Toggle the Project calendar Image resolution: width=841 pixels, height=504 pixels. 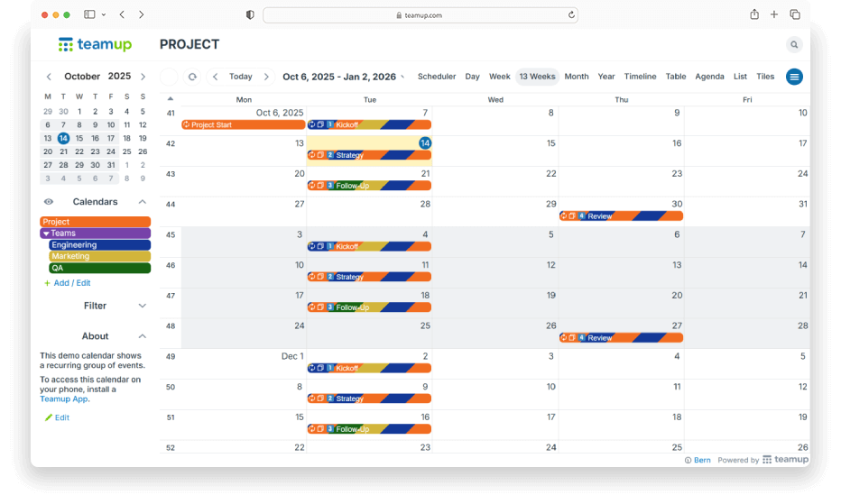95,222
